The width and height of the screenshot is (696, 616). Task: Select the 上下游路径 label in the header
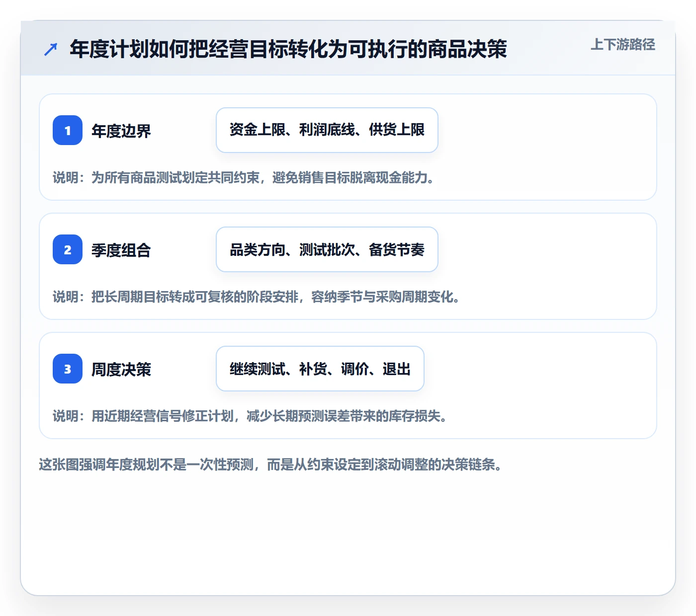coord(623,45)
